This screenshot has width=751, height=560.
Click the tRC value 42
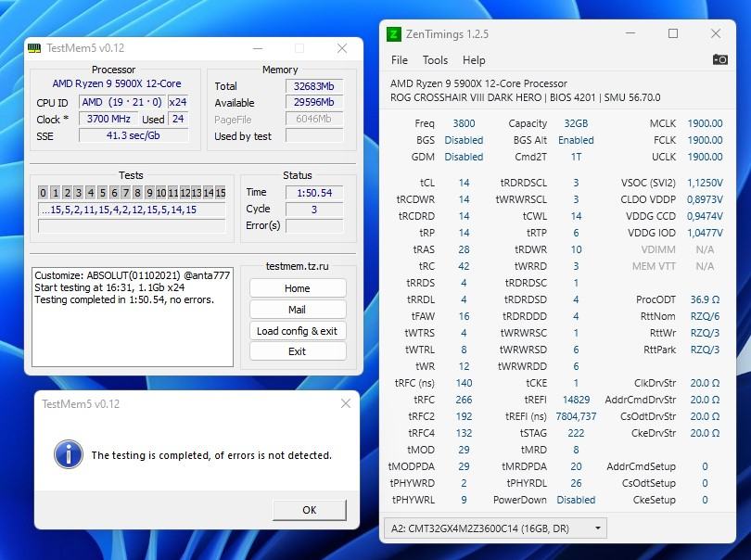click(464, 266)
